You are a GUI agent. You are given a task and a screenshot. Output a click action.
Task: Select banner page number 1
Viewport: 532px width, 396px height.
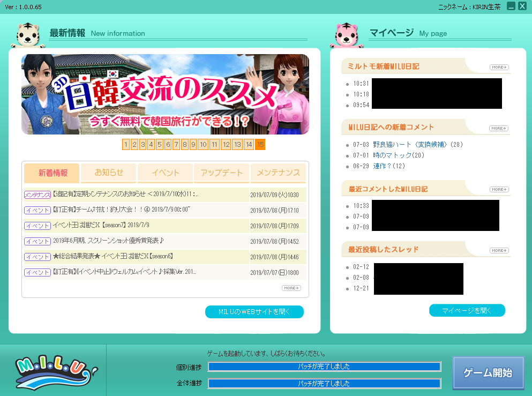(x=126, y=145)
